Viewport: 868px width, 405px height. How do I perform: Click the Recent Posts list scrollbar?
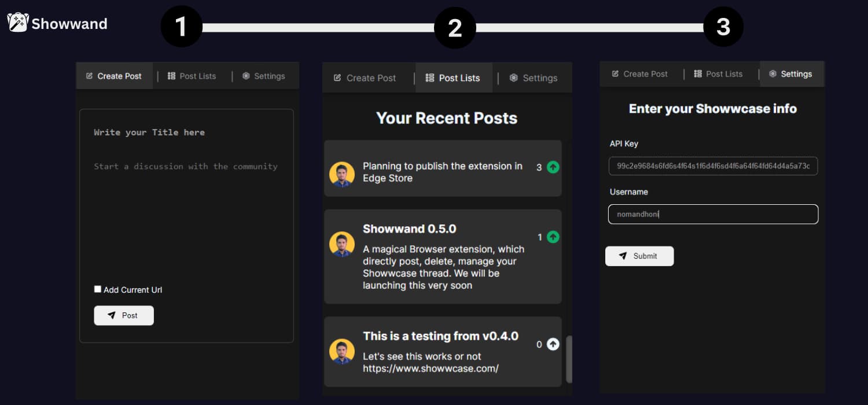pyautogui.click(x=569, y=359)
